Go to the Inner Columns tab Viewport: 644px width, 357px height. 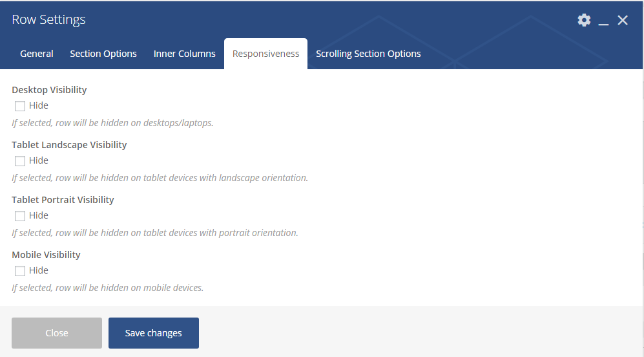click(185, 54)
